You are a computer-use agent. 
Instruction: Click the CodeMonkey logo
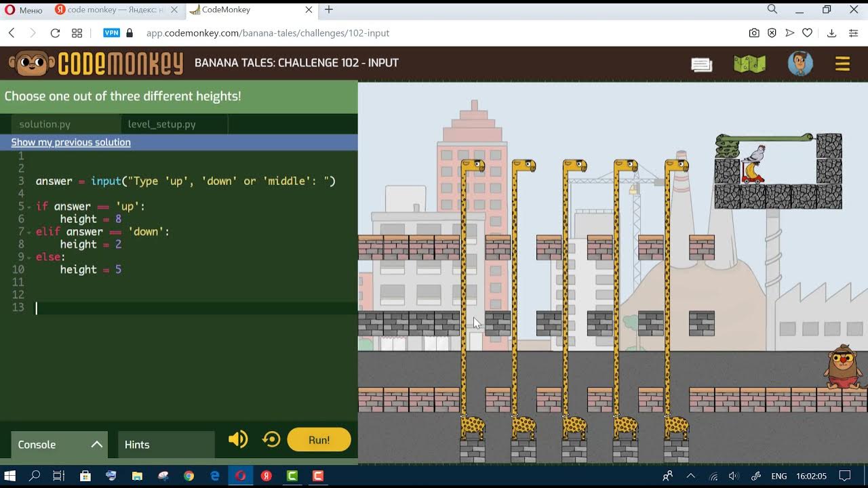(96, 63)
